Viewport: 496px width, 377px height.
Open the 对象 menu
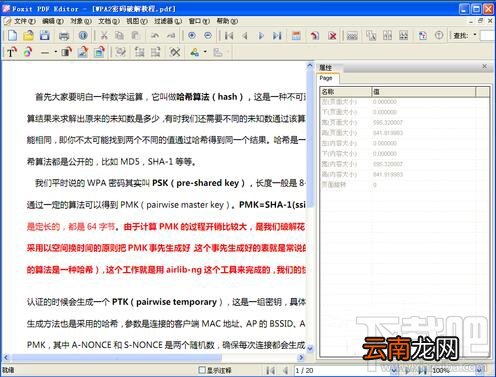81,21
